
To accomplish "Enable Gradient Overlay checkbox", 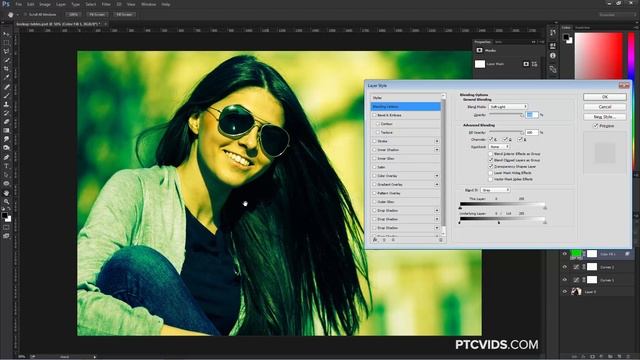I will point(374,184).
